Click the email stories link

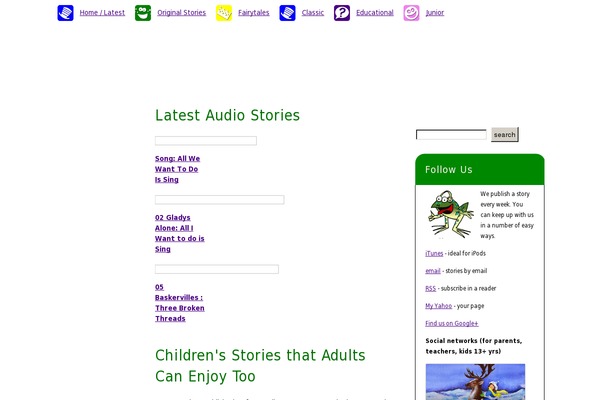point(433,271)
